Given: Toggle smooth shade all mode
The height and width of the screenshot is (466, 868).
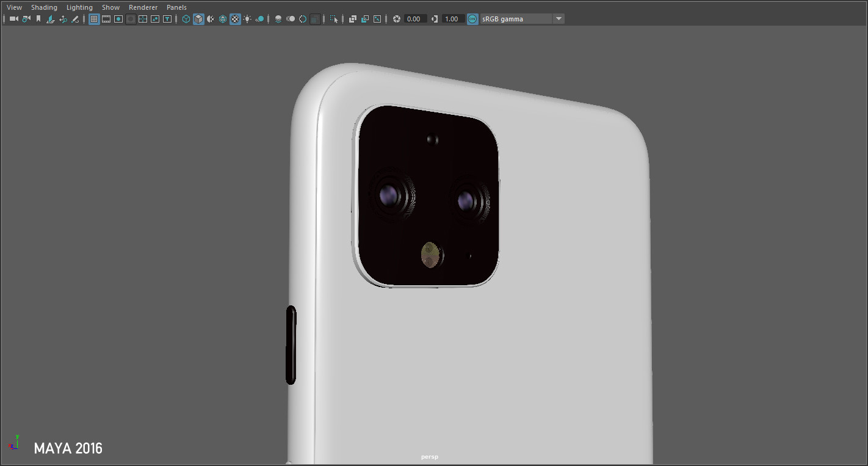Looking at the screenshot, I should [198, 19].
